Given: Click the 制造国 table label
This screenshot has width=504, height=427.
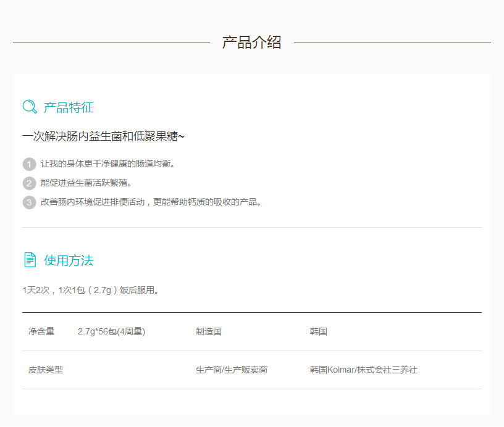Looking at the screenshot, I should click(x=209, y=332).
